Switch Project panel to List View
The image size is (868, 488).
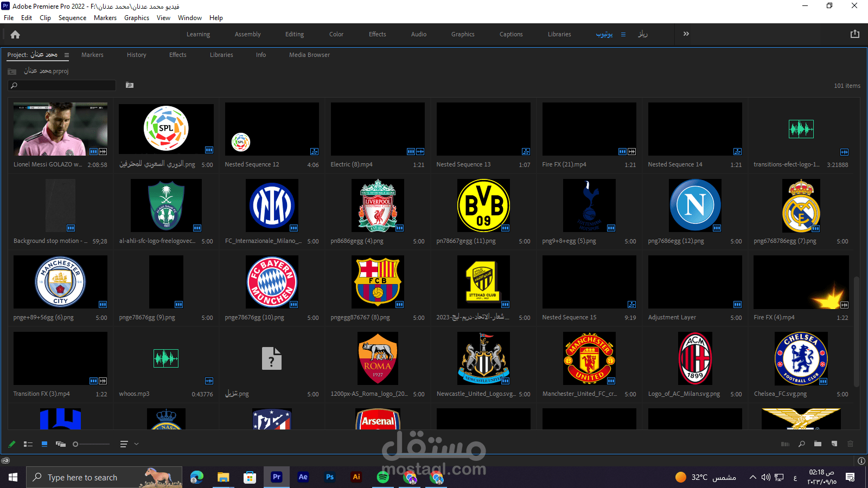point(28,444)
